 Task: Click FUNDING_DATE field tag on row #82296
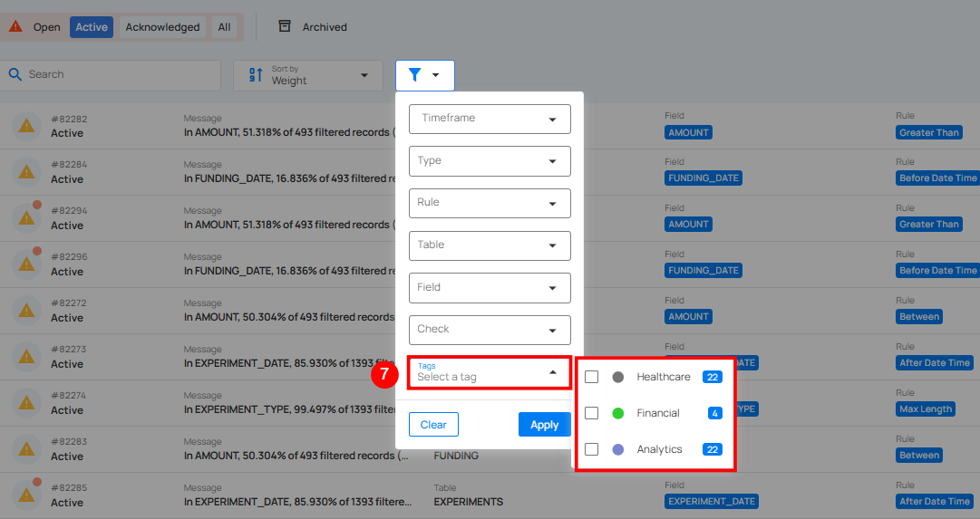[703, 271]
